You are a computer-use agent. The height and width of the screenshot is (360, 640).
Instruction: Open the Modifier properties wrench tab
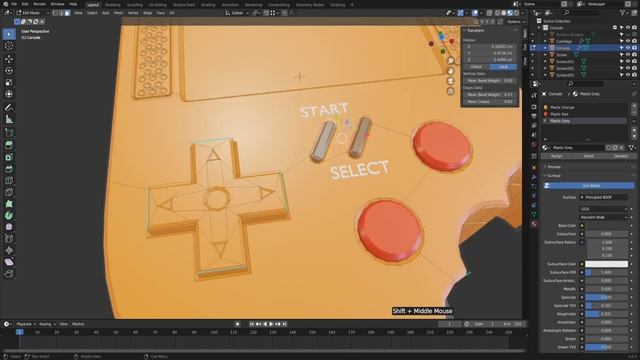click(534, 177)
